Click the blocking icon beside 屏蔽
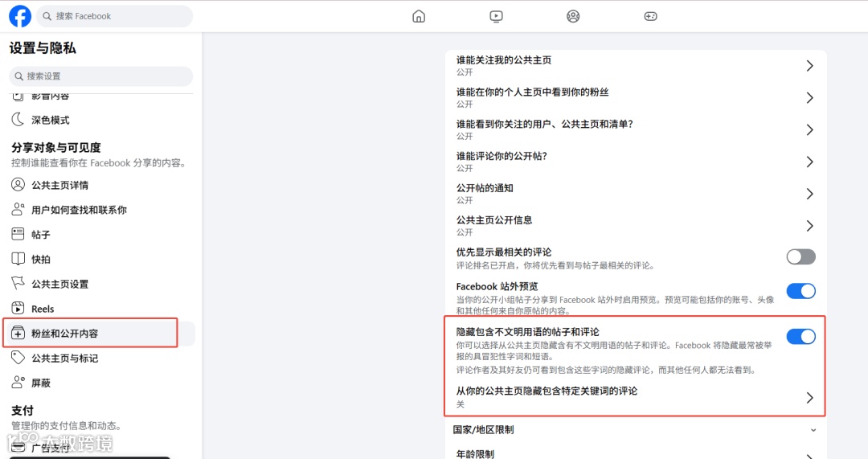The height and width of the screenshot is (459, 868). click(x=18, y=382)
